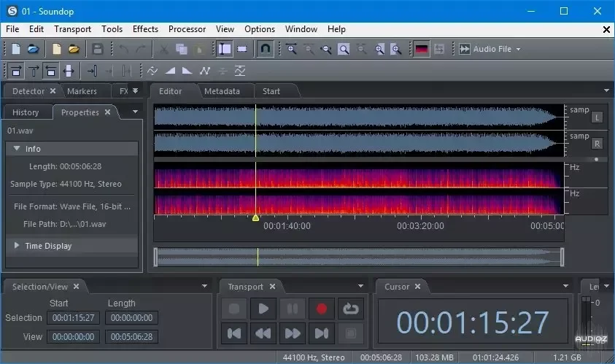This screenshot has width=615, height=364.
Task: Toggle the spectral display button
Action: (x=422, y=49)
